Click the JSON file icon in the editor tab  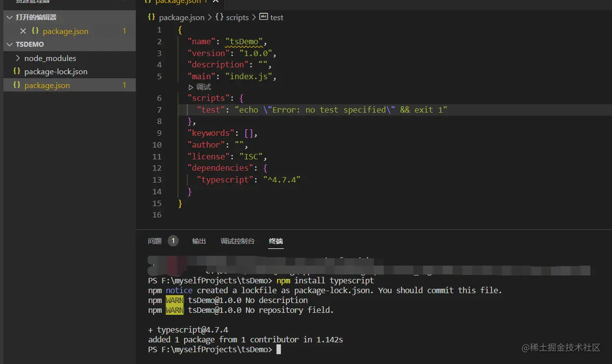tap(148, 2)
